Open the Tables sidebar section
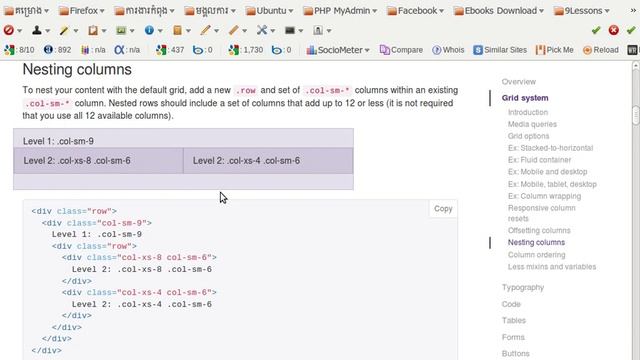Viewport: 640px width, 360px height. point(514,320)
